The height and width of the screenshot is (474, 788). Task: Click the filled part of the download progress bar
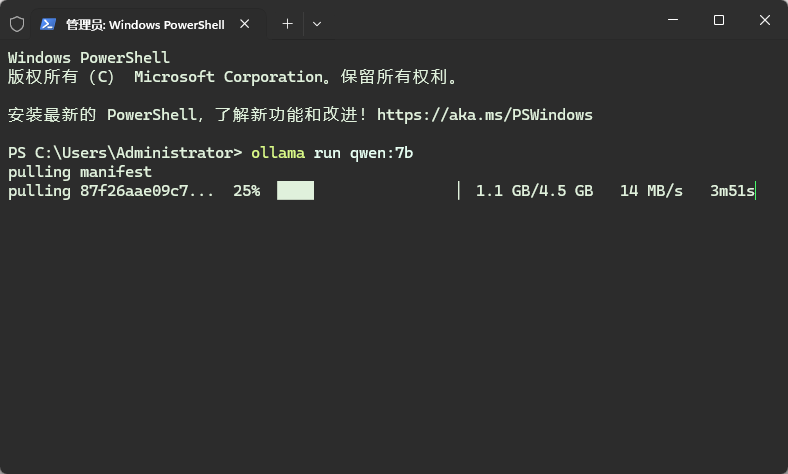pos(295,191)
